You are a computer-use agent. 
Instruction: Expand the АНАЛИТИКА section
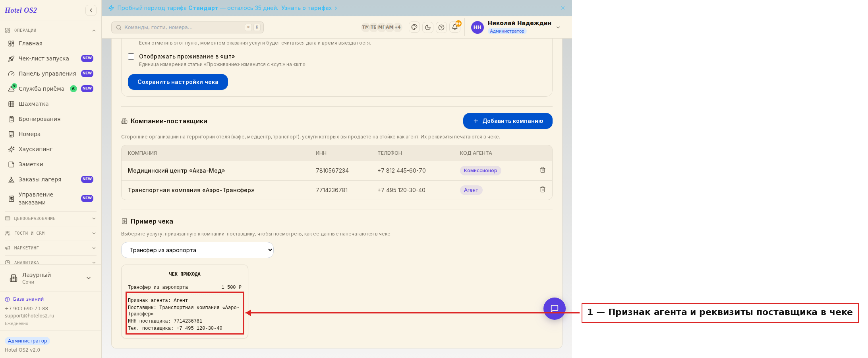tap(50, 262)
